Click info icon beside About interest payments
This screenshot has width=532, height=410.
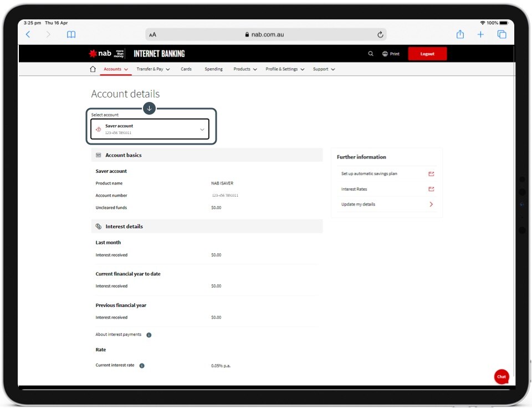[149, 335]
